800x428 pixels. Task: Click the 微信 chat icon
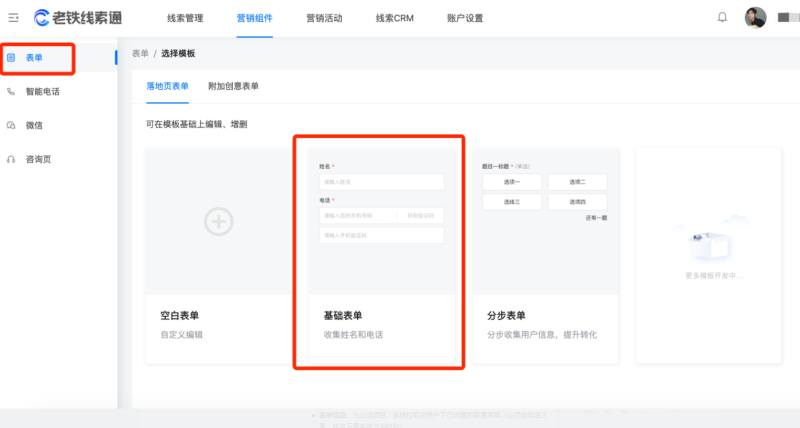click(11, 125)
